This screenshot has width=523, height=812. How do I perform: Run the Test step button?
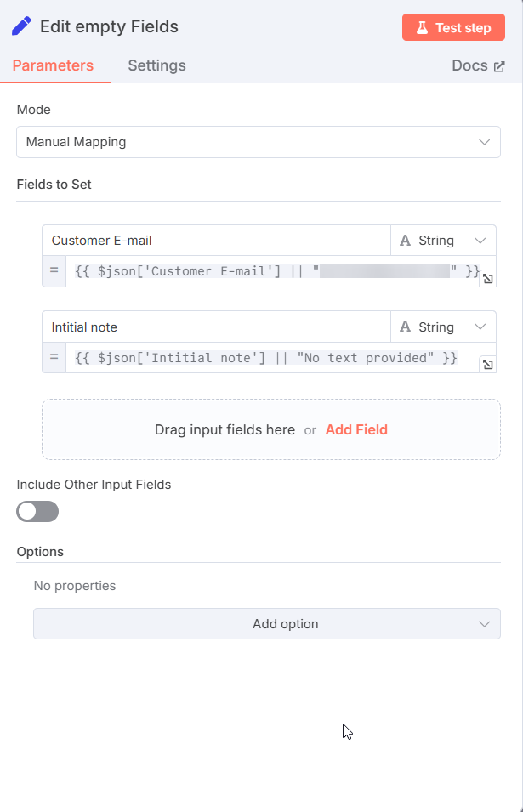[453, 27]
